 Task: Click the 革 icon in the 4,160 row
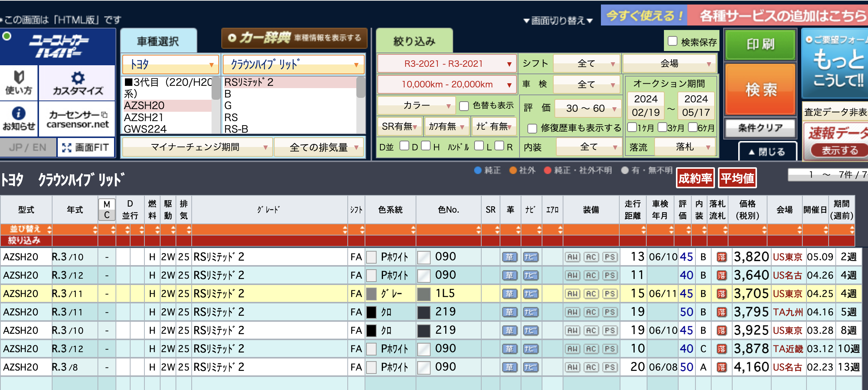[509, 367]
